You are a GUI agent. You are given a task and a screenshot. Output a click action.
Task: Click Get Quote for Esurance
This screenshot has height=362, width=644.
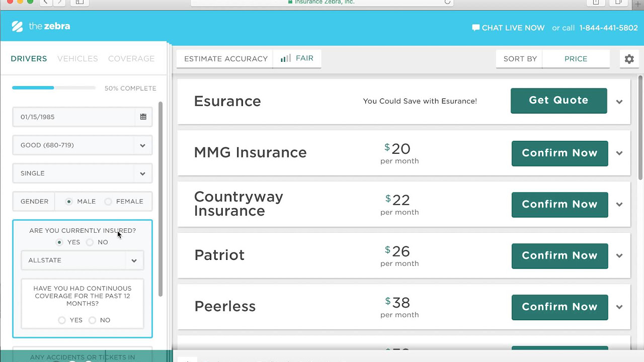tap(558, 101)
